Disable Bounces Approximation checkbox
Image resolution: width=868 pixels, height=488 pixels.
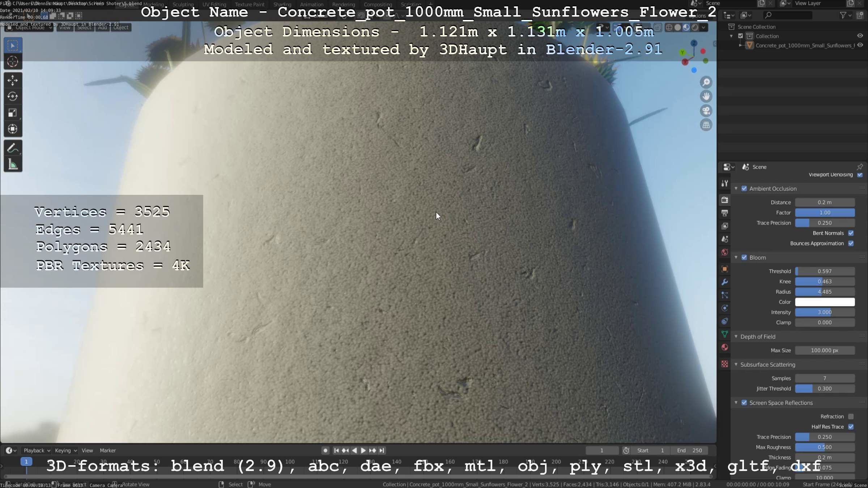point(851,243)
